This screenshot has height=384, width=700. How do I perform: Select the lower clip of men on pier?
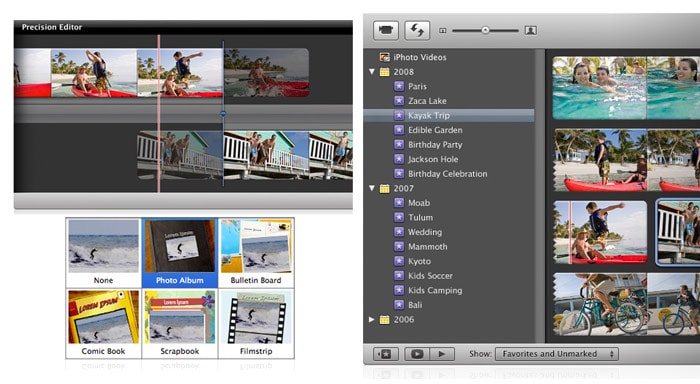pyautogui.click(x=245, y=155)
